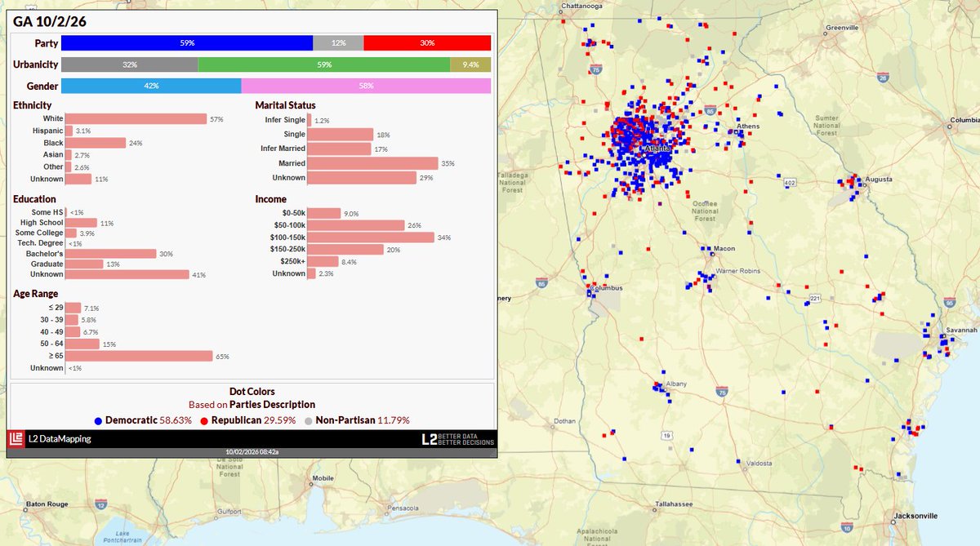Click the Unknown bar under Ethnicity
The image size is (980, 546).
[x=79, y=179]
